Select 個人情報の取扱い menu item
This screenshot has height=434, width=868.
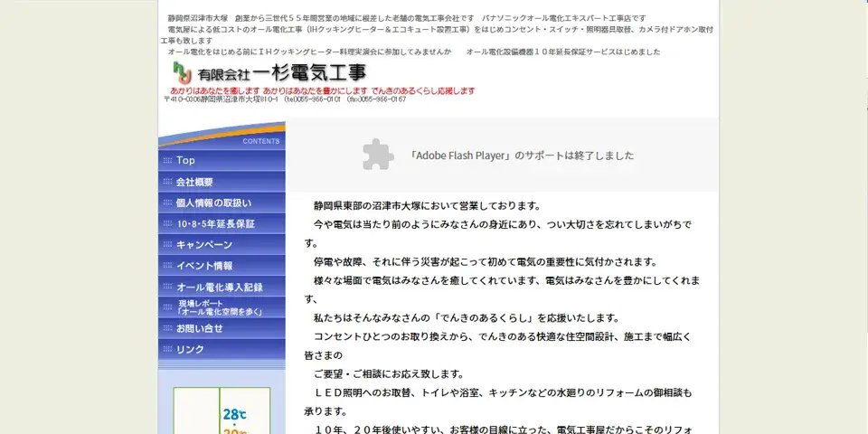222,203
